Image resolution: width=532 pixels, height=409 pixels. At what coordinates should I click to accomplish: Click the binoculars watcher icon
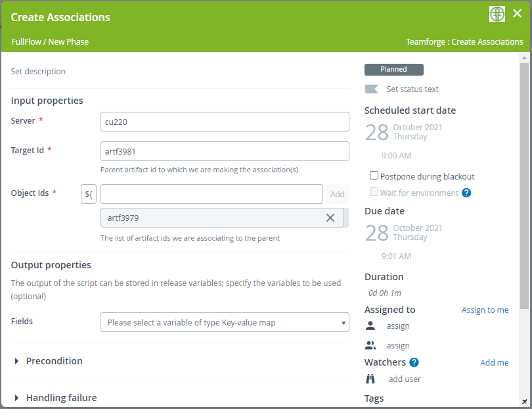coord(370,379)
